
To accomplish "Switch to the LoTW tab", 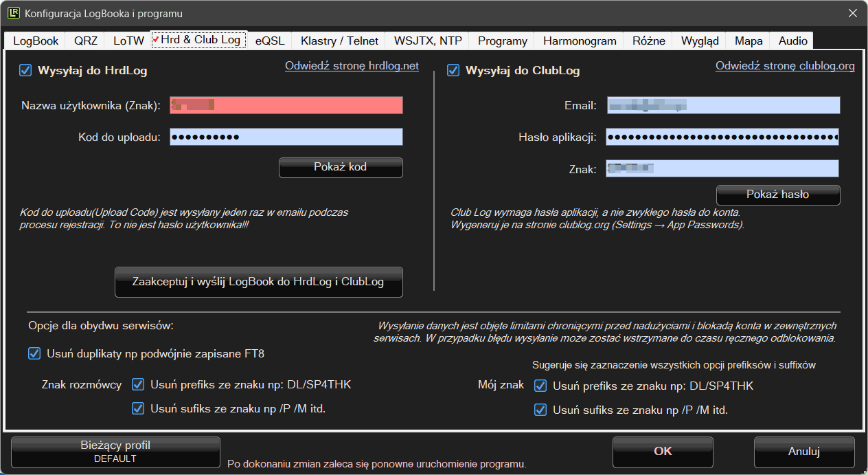I will (x=128, y=41).
